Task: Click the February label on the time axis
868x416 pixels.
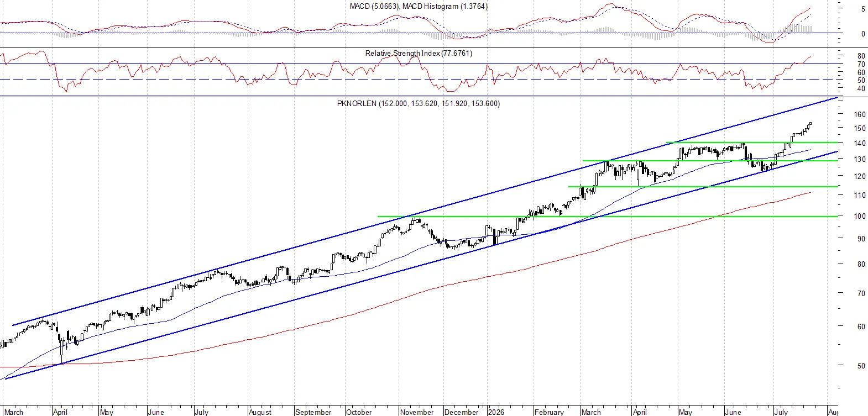Action: pos(549,412)
